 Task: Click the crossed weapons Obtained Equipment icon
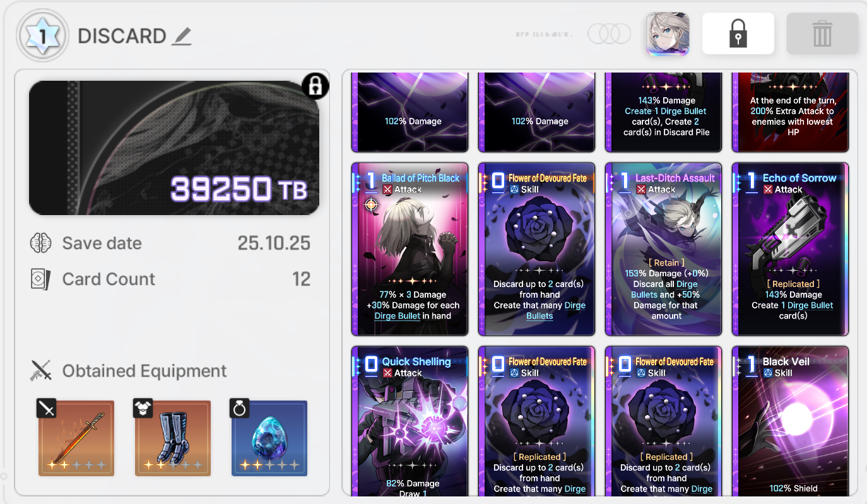coord(40,371)
